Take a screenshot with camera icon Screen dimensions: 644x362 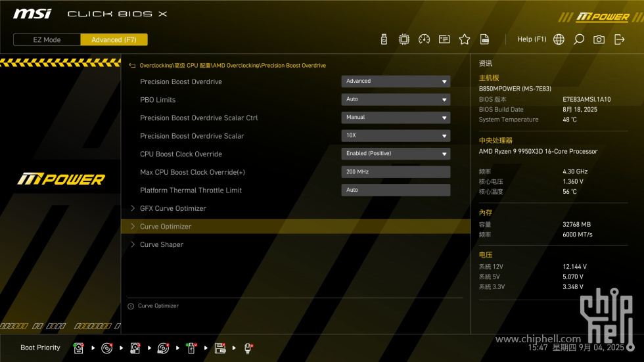click(x=599, y=39)
